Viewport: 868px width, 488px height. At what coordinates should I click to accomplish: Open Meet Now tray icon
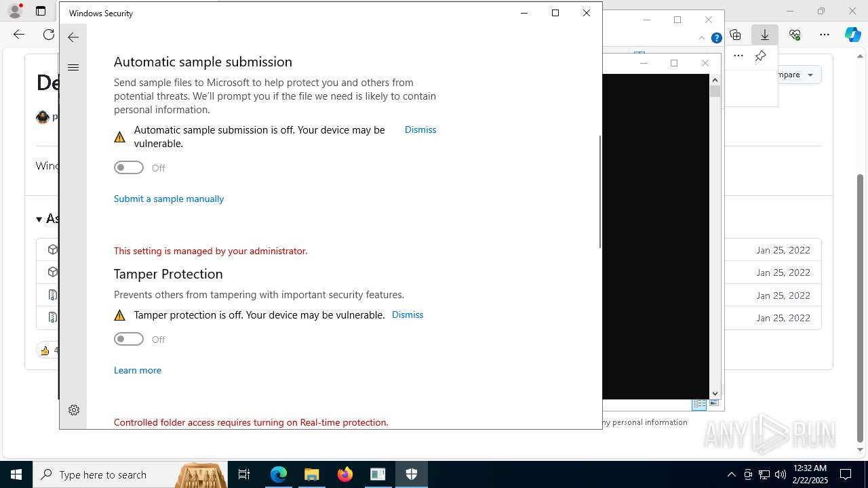click(748, 474)
